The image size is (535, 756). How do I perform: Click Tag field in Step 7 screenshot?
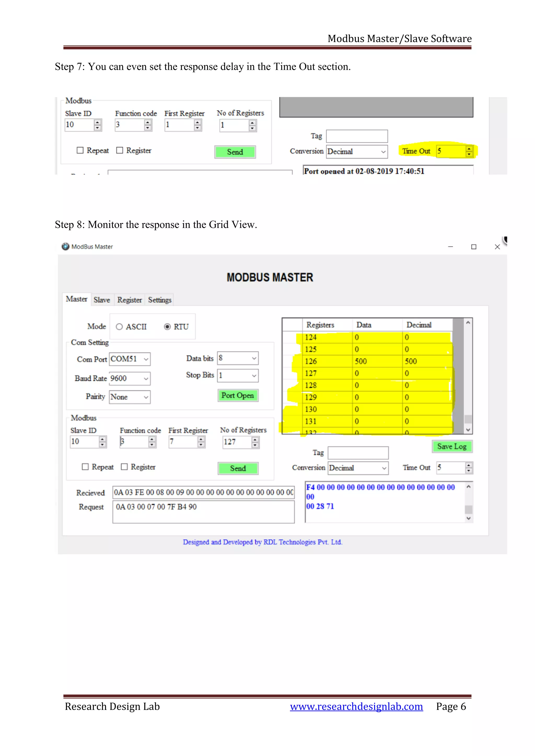tap(357, 136)
